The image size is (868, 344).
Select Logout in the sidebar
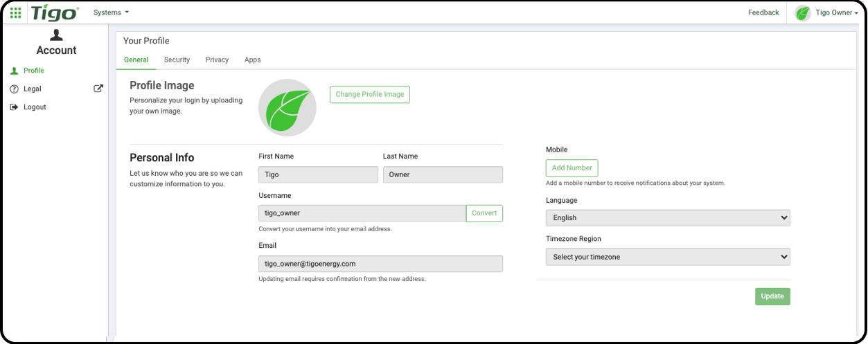click(35, 107)
